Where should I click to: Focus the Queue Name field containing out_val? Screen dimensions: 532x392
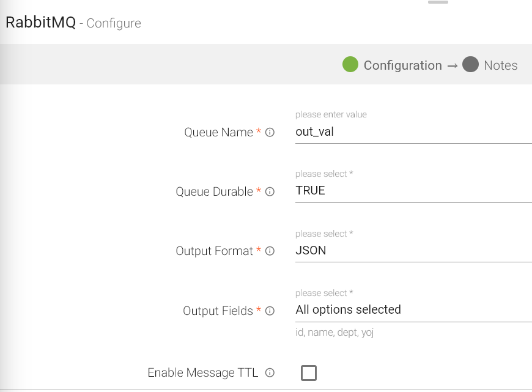click(413, 131)
